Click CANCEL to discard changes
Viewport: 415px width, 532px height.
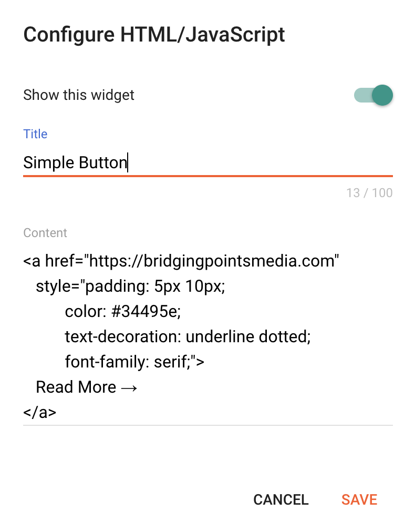point(281,499)
